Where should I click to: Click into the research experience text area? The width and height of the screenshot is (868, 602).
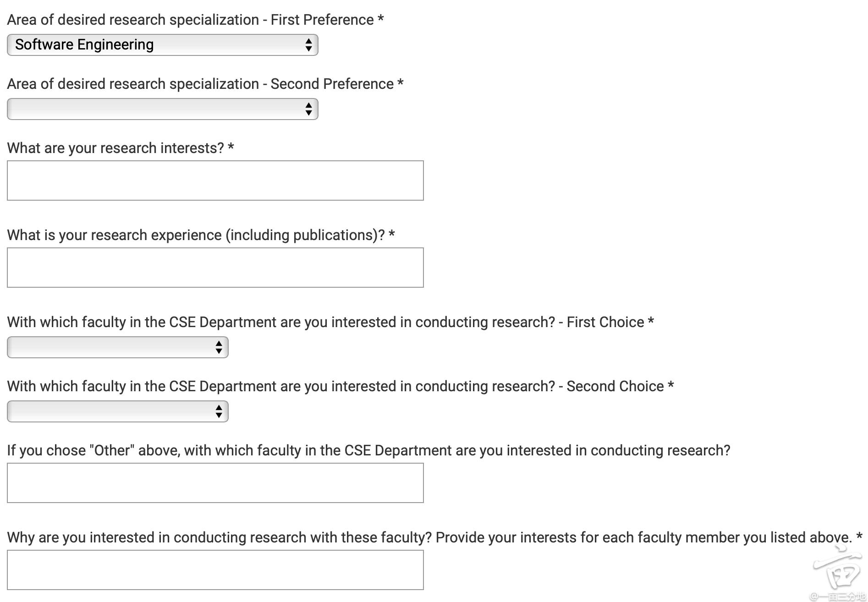[215, 268]
